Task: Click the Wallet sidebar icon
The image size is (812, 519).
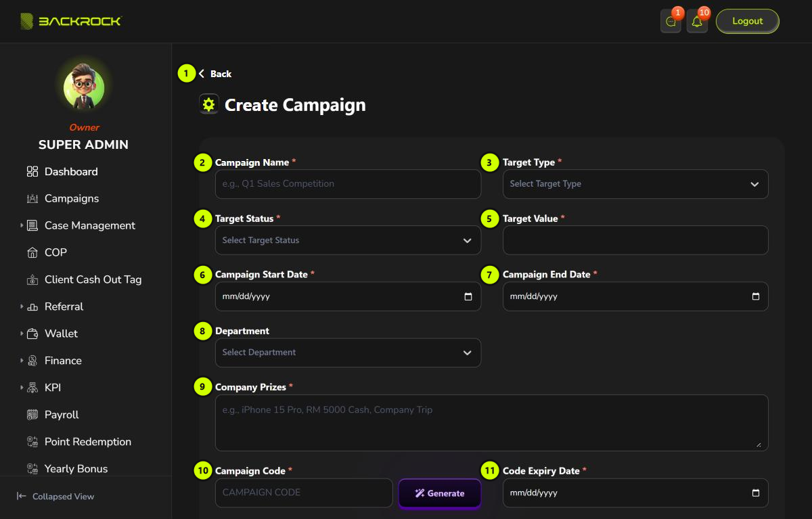Action: coord(32,334)
